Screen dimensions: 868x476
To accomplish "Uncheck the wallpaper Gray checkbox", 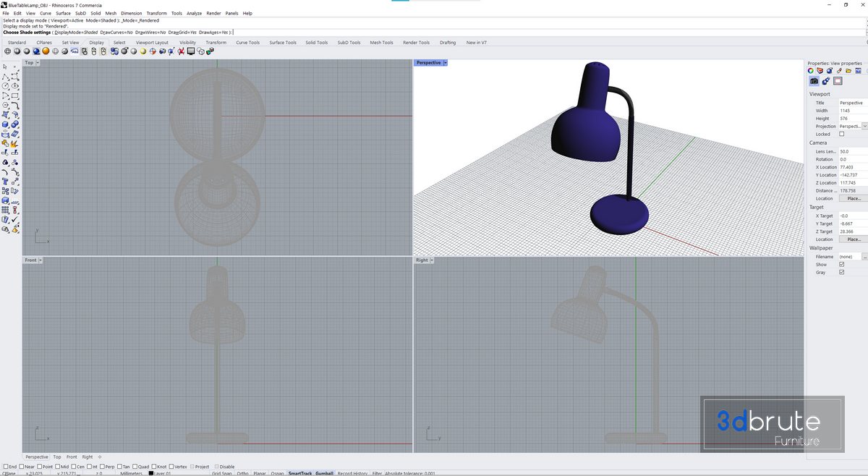I will pos(841,272).
